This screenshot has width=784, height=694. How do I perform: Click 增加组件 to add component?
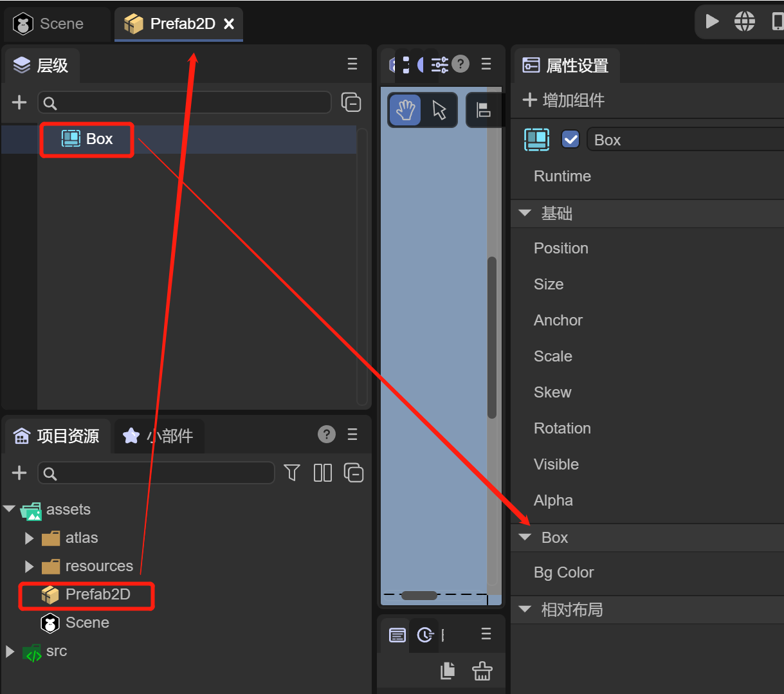pyautogui.click(x=564, y=100)
